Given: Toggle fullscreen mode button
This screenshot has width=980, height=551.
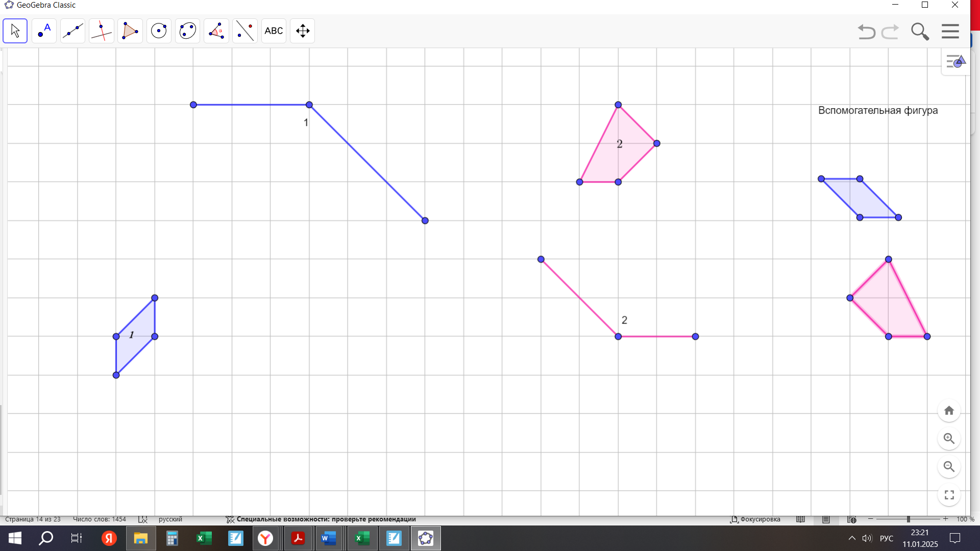Looking at the screenshot, I should click(x=949, y=495).
